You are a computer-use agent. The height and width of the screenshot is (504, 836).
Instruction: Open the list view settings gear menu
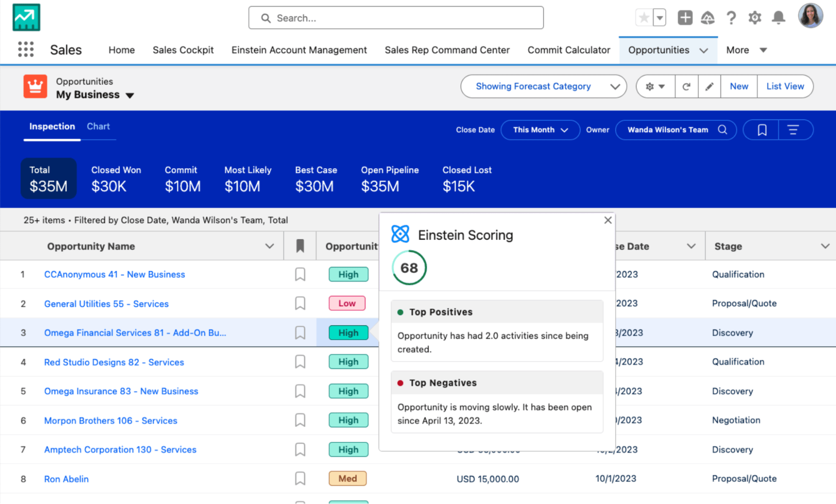[655, 87]
